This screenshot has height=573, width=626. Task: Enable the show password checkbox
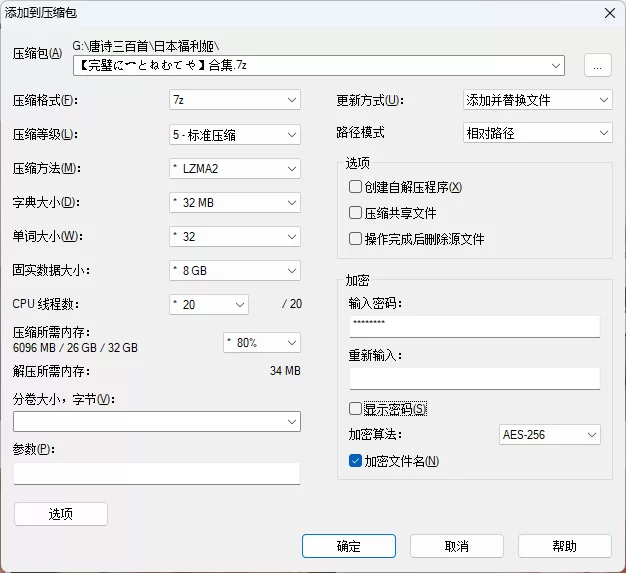355,409
